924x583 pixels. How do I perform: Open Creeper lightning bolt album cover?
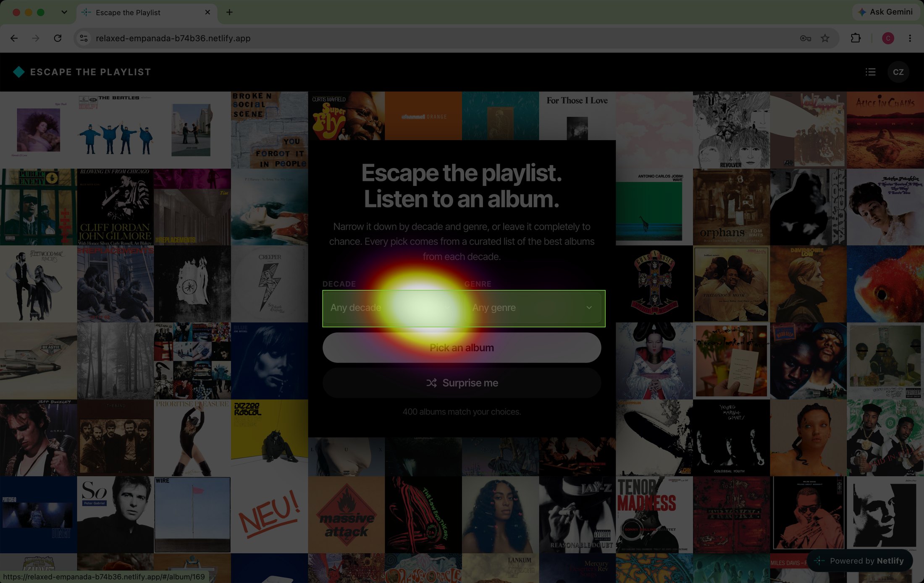(x=269, y=284)
